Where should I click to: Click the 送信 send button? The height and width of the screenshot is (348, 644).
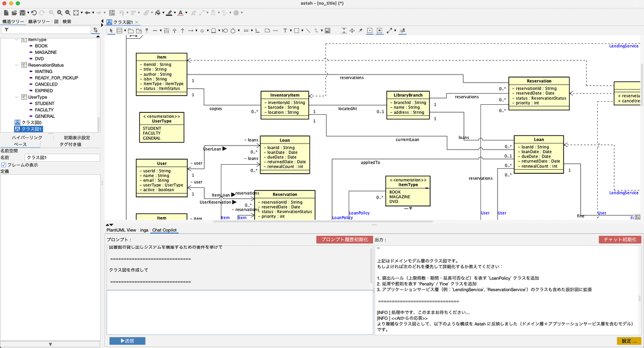pyautogui.click(x=127, y=341)
